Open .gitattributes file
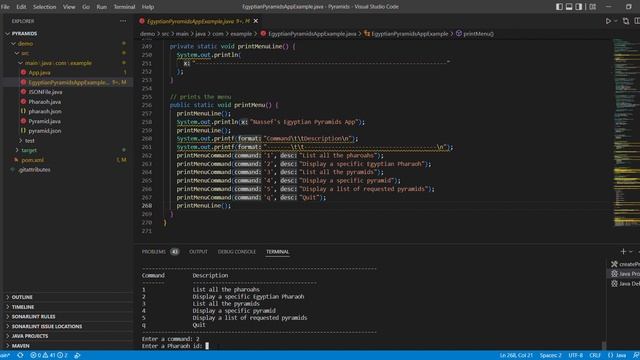The width and height of the screenshot is (640, 360). 35,169
